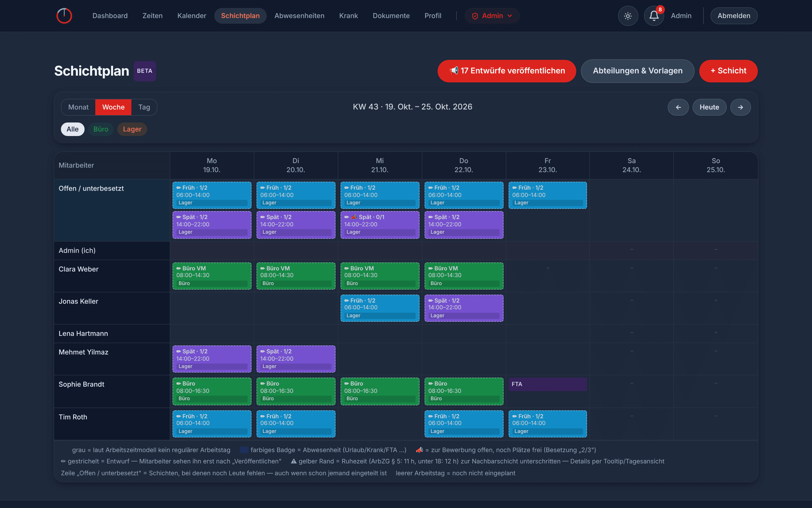Open the Krank nav item
The height and width of the screenshot is (508, 812).
pyautogui.click(x=348, y=16)
